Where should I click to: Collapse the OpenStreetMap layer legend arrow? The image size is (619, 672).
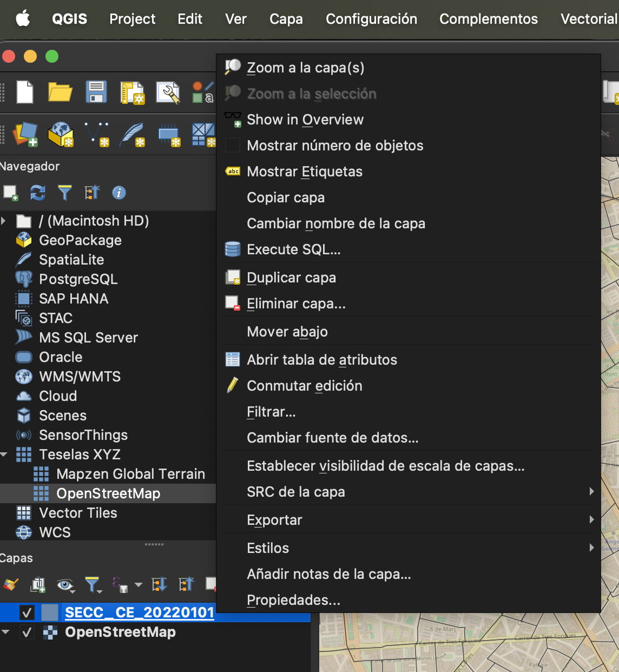tap(5, 632)
